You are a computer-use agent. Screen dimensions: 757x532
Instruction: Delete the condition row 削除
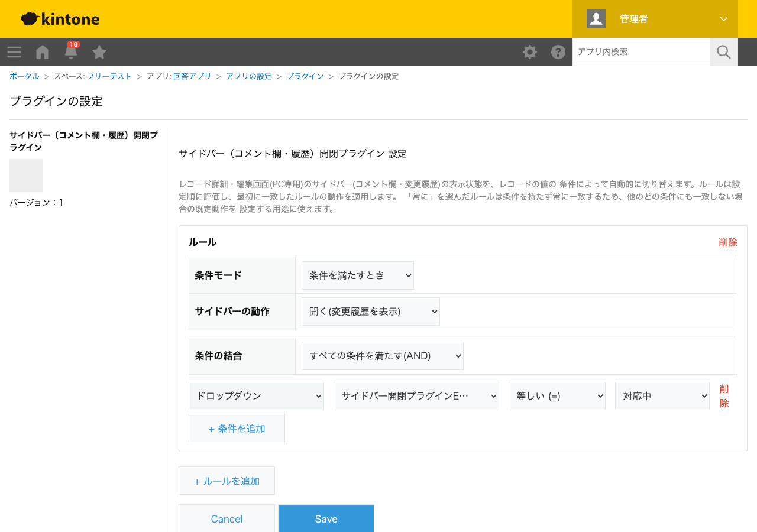point(724,396)
